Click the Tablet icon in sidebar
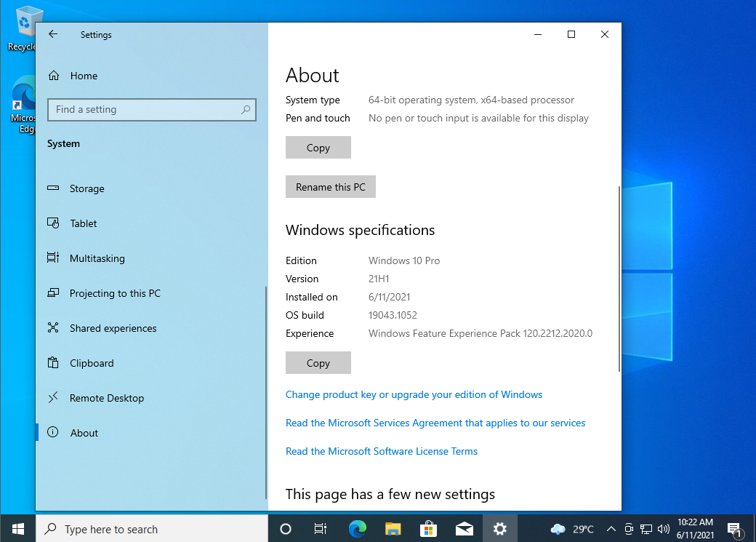 pos(53,223)
